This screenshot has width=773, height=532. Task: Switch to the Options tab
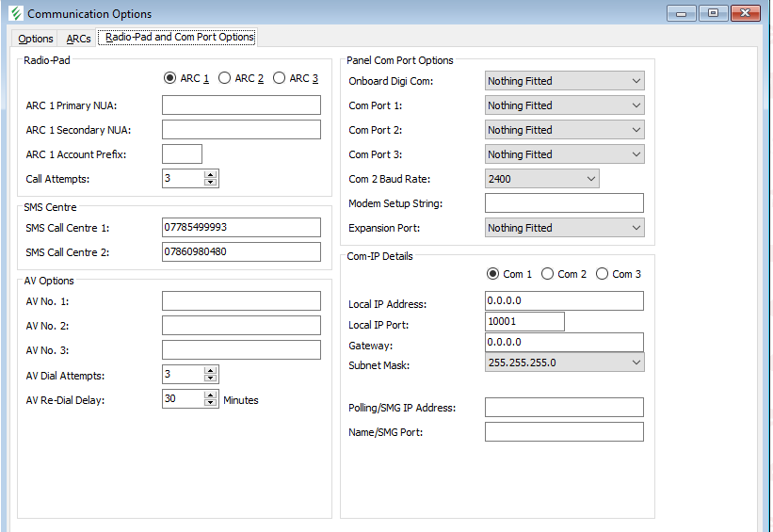pyautogui.click(x=36, y=39)
